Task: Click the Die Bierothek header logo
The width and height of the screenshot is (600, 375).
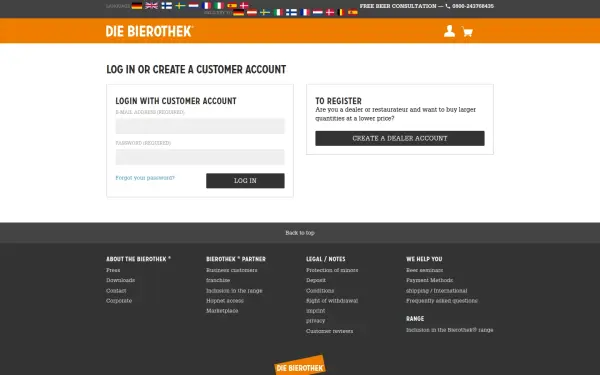Action: point(149,31)
